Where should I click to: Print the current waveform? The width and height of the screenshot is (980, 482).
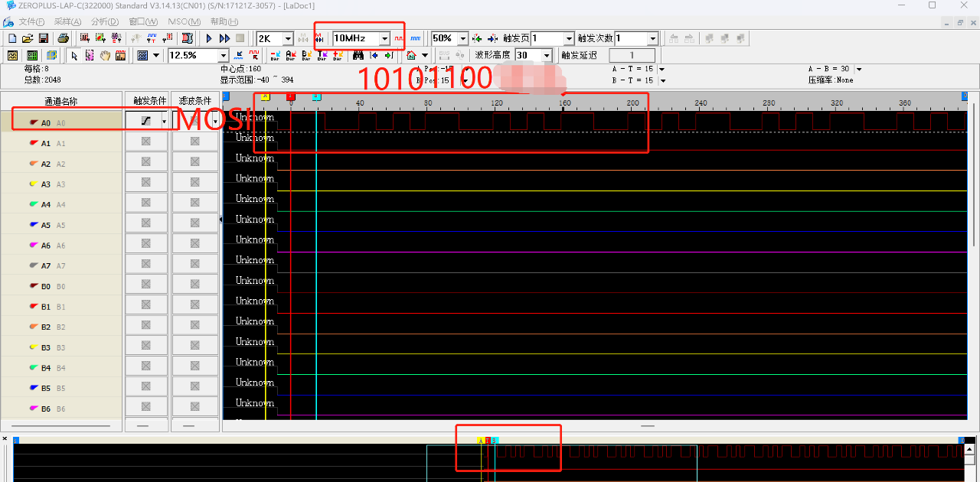tap(63, 37)
